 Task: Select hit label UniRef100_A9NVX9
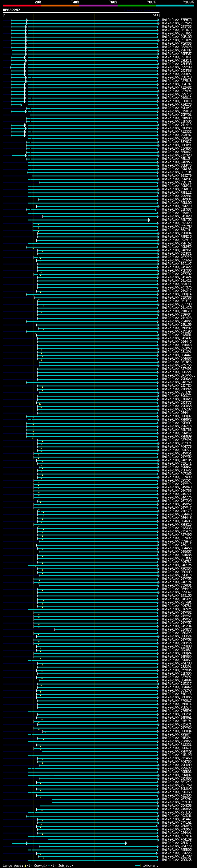(x=177, y=751)
